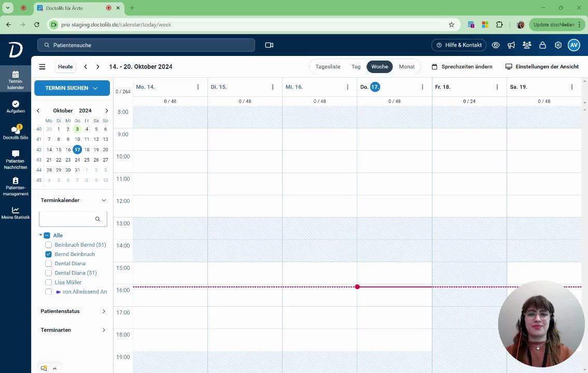This screenshot has height=373, width=588.
Task: Select October 24 in mini calendar
Action: (x=77, y=160)
